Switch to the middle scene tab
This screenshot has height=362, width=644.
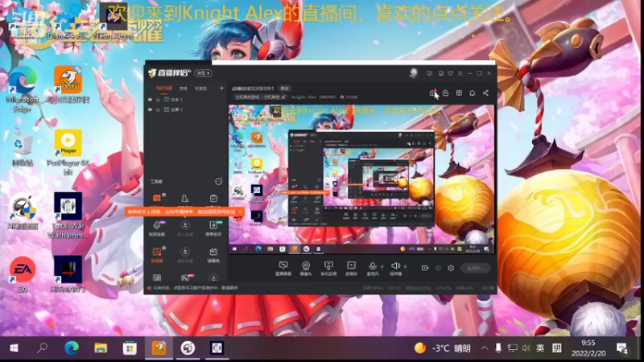[184, 88]
